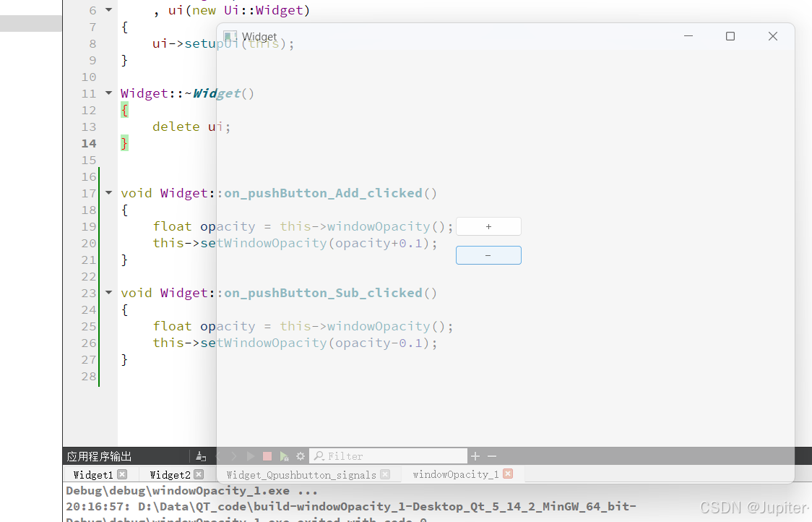The height and width of the screenshot is (522, 812).
Task: Switch to the Widget1 output tab
Action: tap(92, 475)
